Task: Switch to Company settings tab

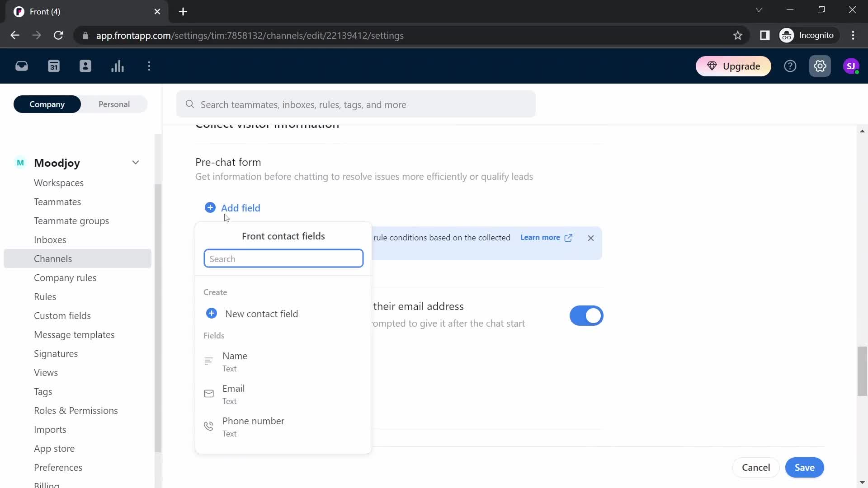Action: coord(47,105)
